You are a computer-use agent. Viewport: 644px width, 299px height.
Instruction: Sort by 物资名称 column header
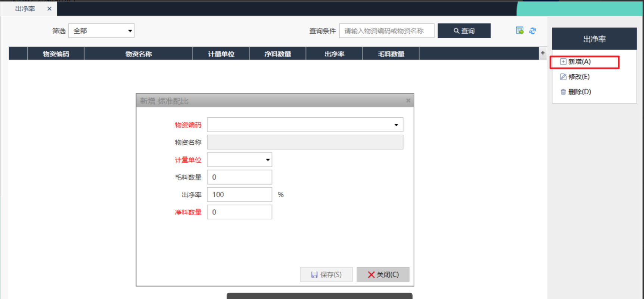pyautogui.click(x=138, y=54)
